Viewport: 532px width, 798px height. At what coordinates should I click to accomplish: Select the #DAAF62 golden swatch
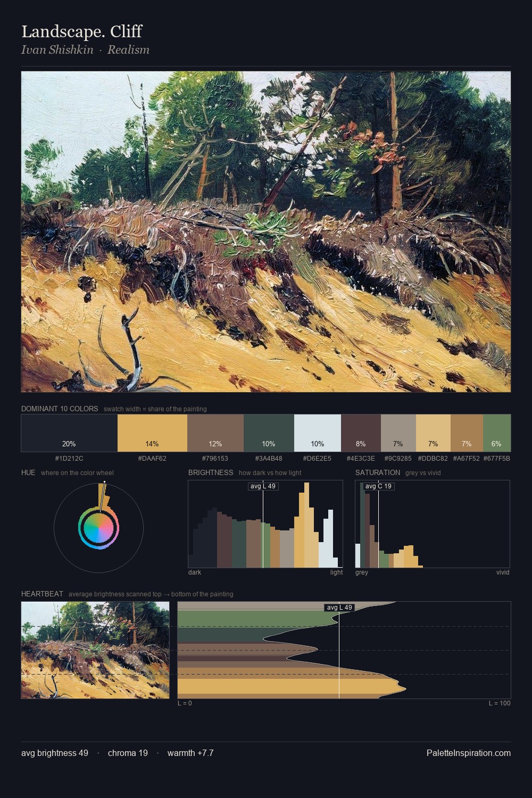click(152, 433)
